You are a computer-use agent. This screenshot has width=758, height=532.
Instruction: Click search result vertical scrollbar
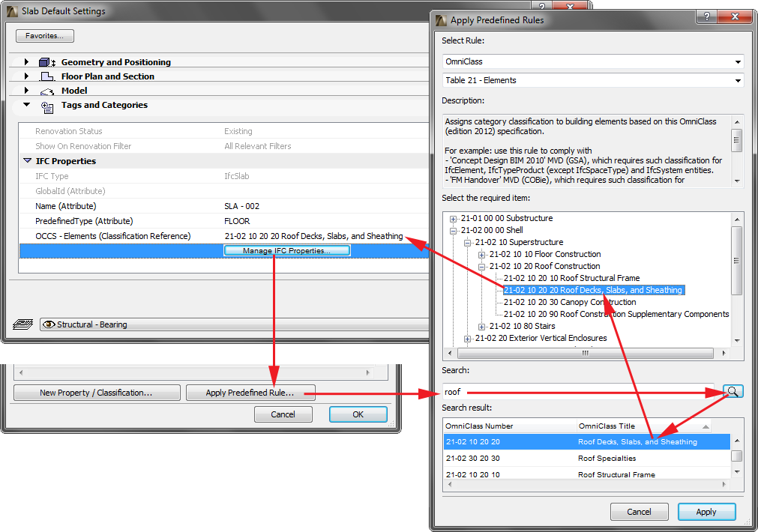coord(737,456)
